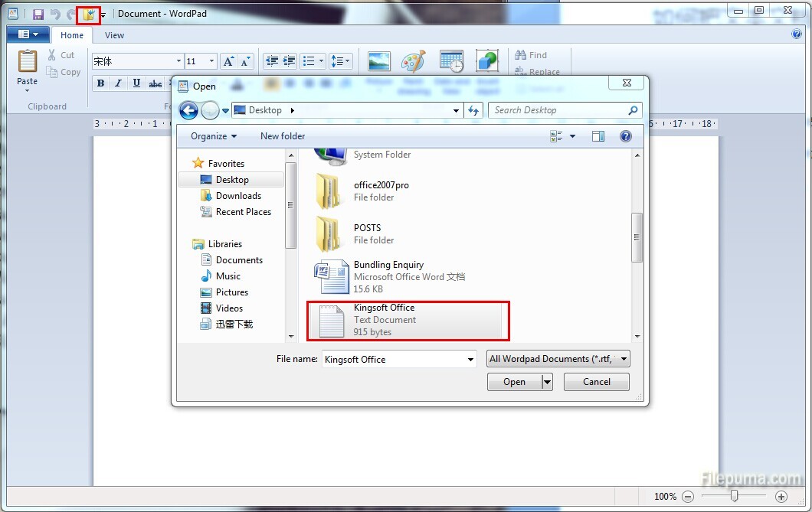Select Downloads in the navigation pane
The height and width of the screenshot is (512, 812).
[238, 196]
